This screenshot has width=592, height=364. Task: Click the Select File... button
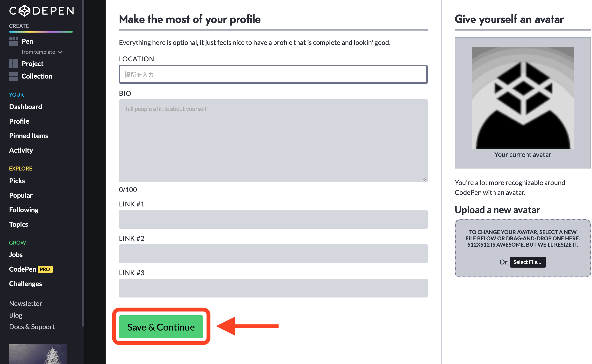pyautogui.click(x=527, y=262)
